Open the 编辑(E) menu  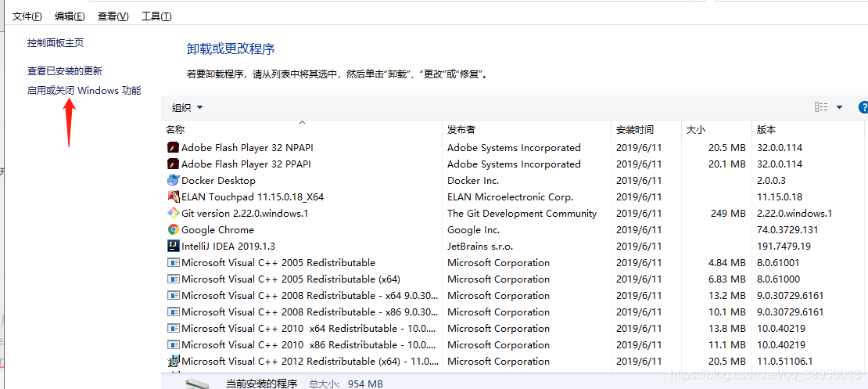70,16
